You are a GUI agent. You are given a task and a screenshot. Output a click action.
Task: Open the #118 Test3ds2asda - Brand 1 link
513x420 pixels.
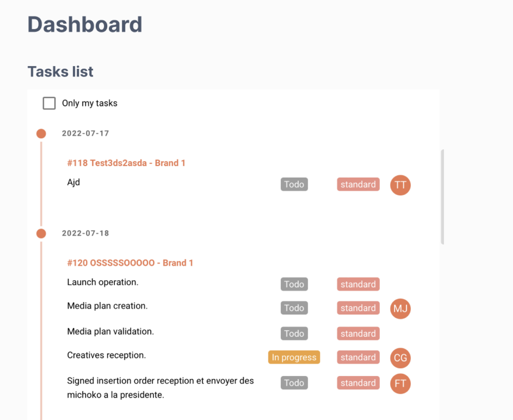click(x=126, y=163)
